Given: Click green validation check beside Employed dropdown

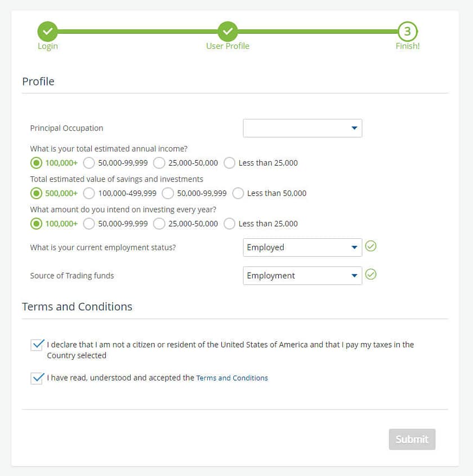Looking at the screenshot, I should pyautogui.click(x=371, y=246).
